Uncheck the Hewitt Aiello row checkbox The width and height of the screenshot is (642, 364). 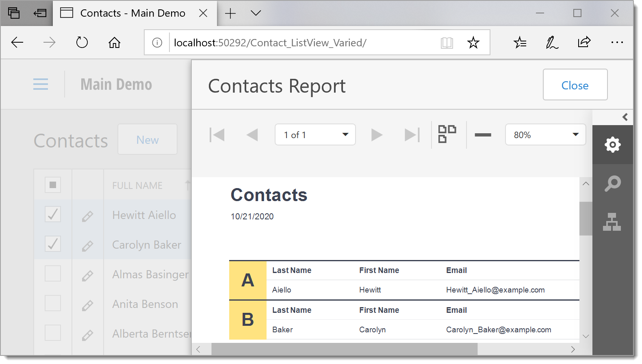[x=53, y=214]
